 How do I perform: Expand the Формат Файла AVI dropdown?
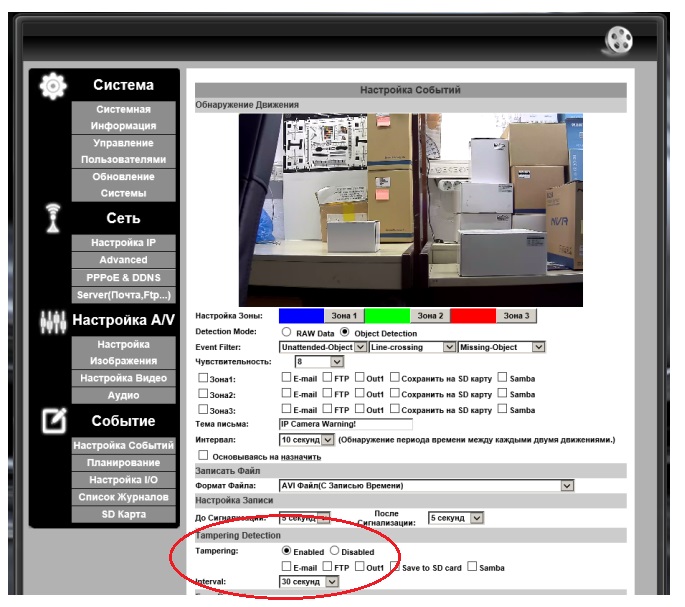(x=426, y=486)
